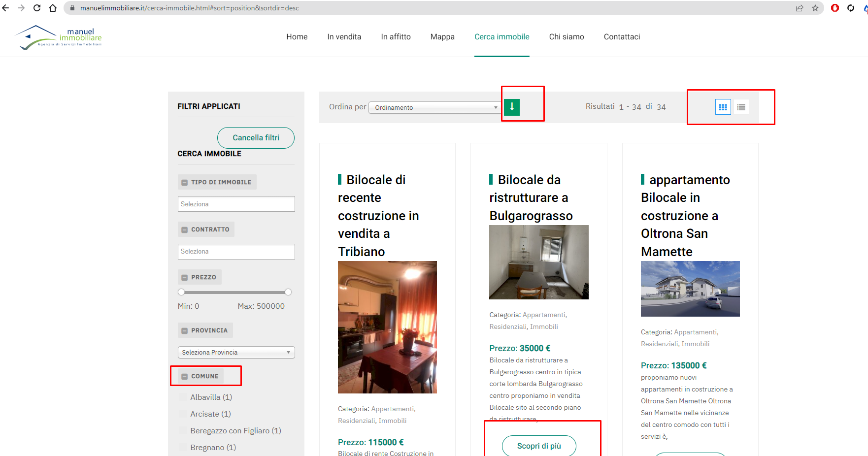Select the Cerca immobile menu item
The image size is (868, 456).
coord(502,37)
